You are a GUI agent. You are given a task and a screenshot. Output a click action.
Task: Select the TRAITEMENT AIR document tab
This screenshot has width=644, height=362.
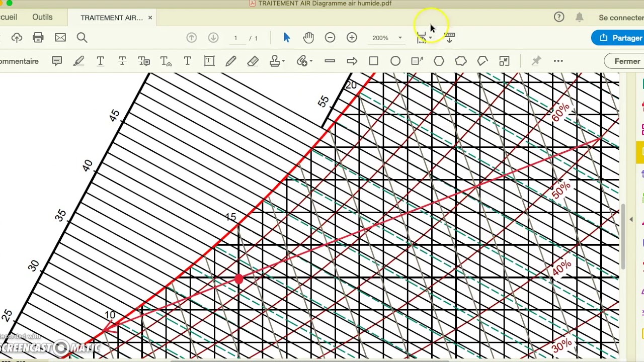[x=112, y=18]
